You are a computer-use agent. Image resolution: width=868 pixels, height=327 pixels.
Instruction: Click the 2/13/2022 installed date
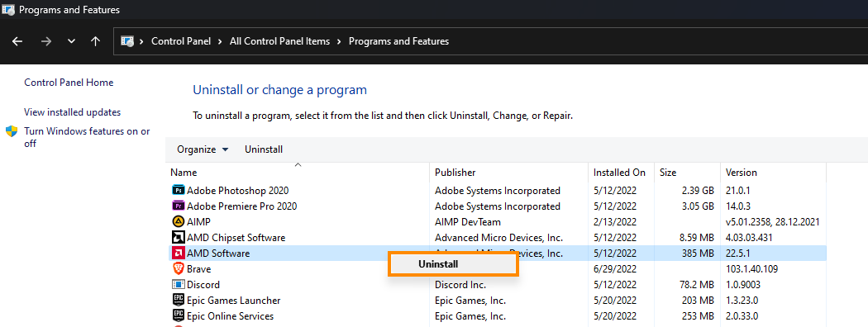coord(615,222)
